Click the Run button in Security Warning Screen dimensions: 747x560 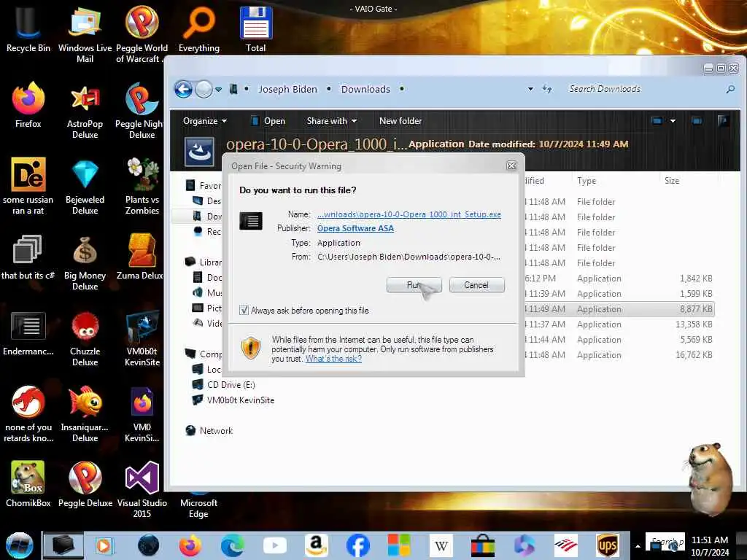point(414,285)
